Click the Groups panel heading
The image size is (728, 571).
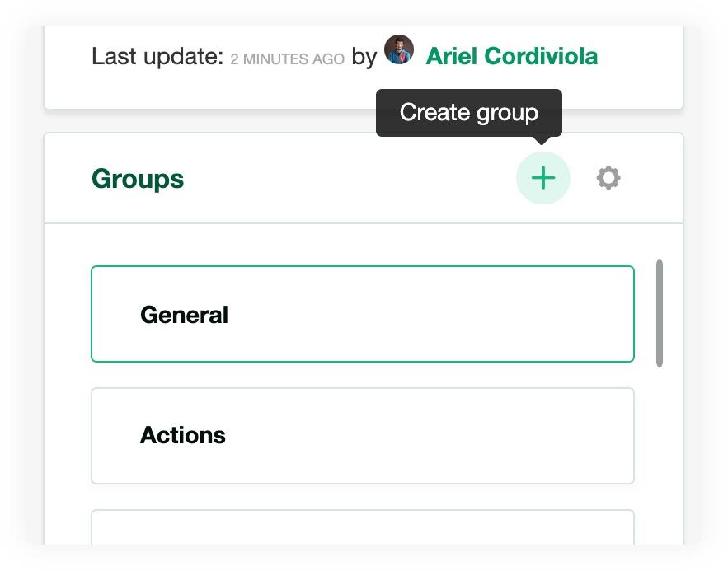click(x=138, y=179)
